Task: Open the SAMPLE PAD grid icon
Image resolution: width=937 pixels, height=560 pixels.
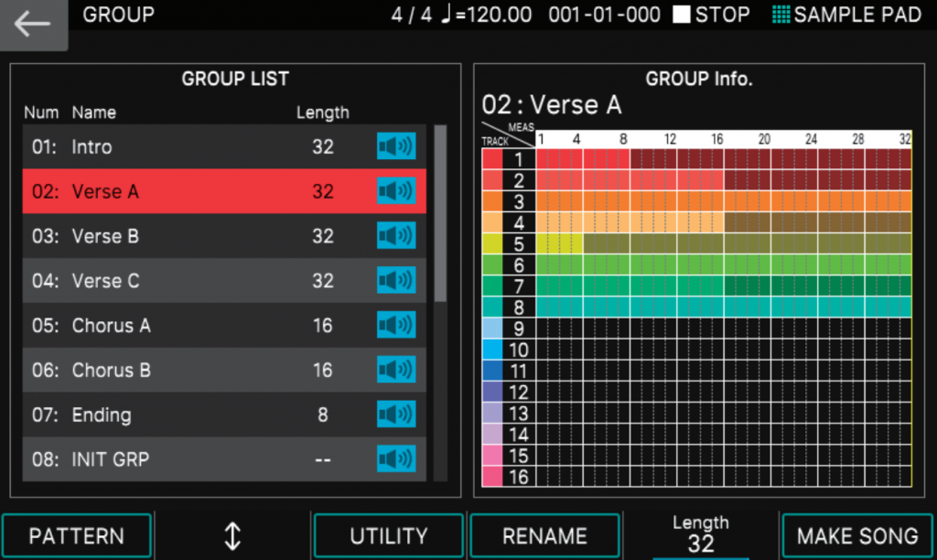Action: click(x=780, y=15)
